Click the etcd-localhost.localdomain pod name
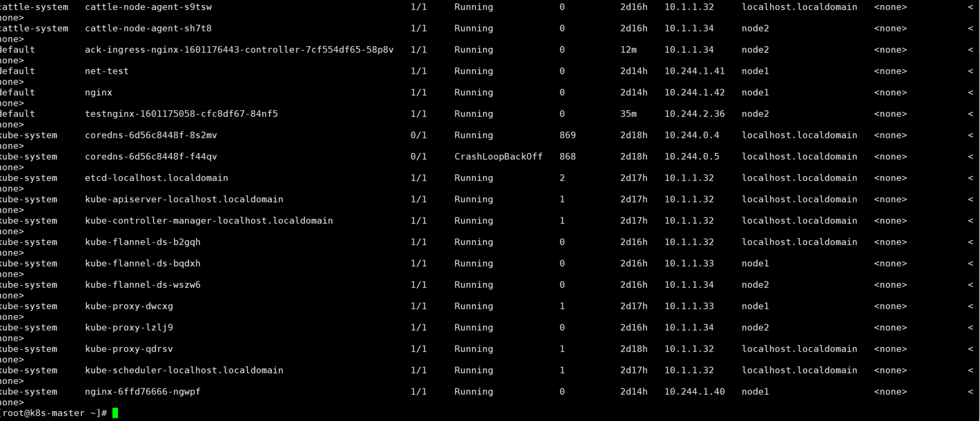980x421 pixels. click(156, 178)
